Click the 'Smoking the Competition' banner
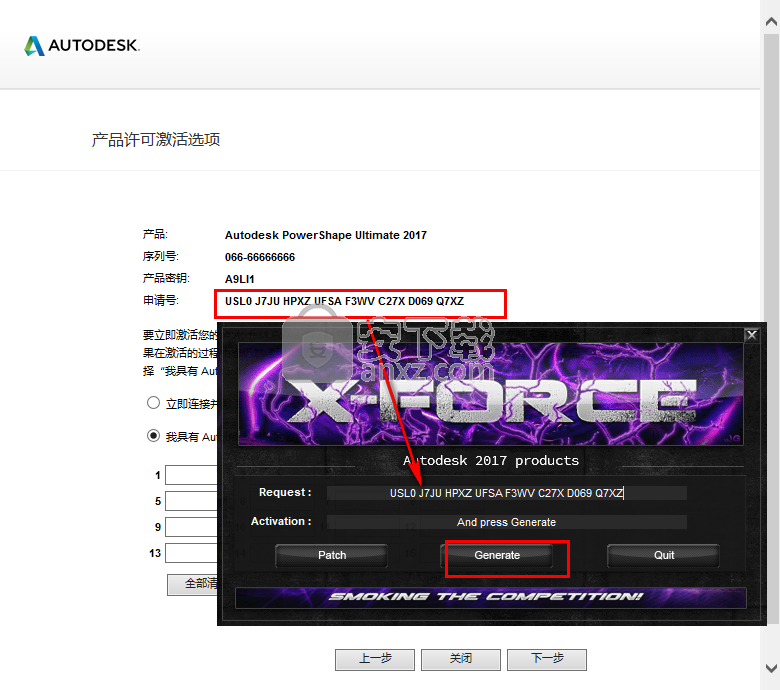The image size is (780, 690). tap(490, 597)
